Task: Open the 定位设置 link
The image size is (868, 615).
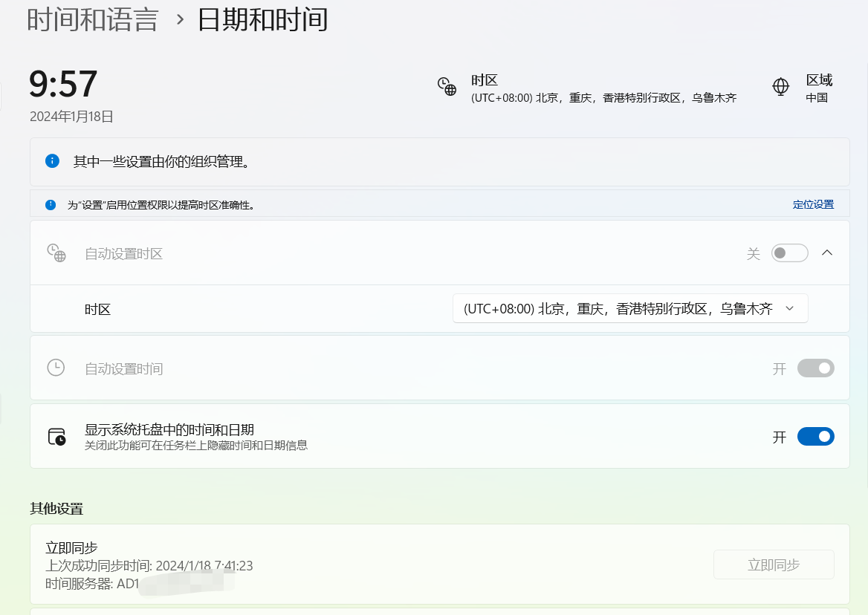Action: click(813, 204)
